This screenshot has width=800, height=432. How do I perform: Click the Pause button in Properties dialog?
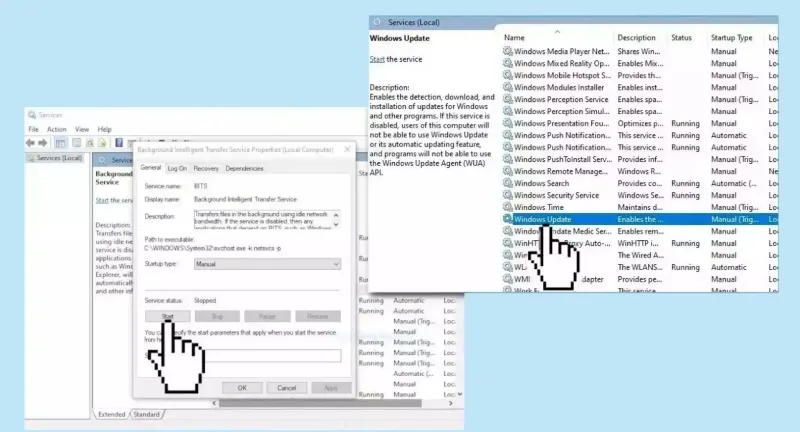click(x=267, y=316)
